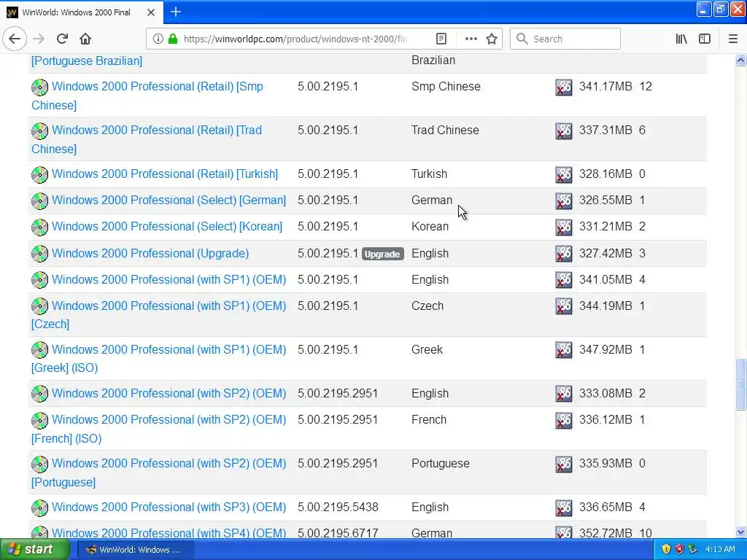The height and width of the screenshot is (560, 747).
Task: Click the Greek language cell
Action: point(427,349)
